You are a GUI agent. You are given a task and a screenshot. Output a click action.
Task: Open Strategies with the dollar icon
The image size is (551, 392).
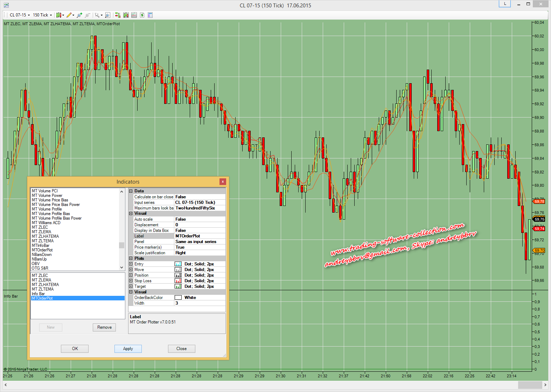[142, 15]
